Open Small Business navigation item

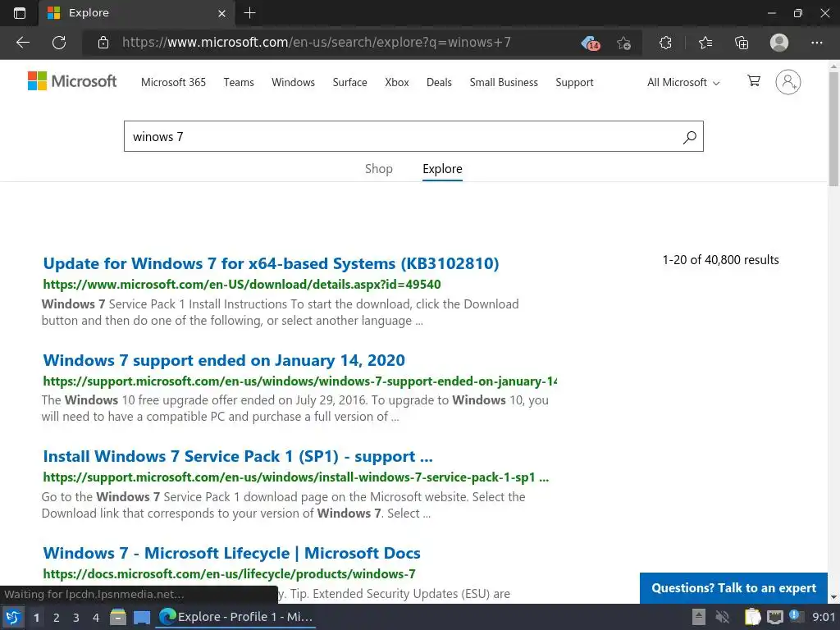(x=504, y=83)
